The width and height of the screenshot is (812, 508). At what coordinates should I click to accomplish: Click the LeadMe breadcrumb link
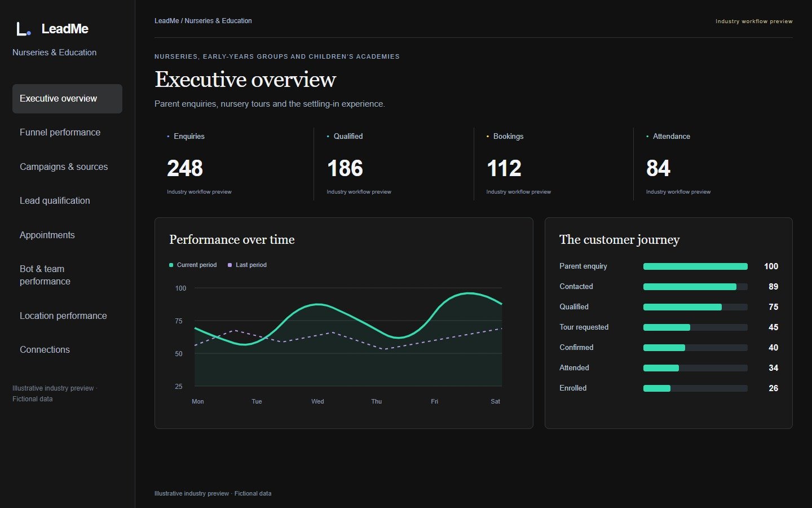click(x=167, y=21)
